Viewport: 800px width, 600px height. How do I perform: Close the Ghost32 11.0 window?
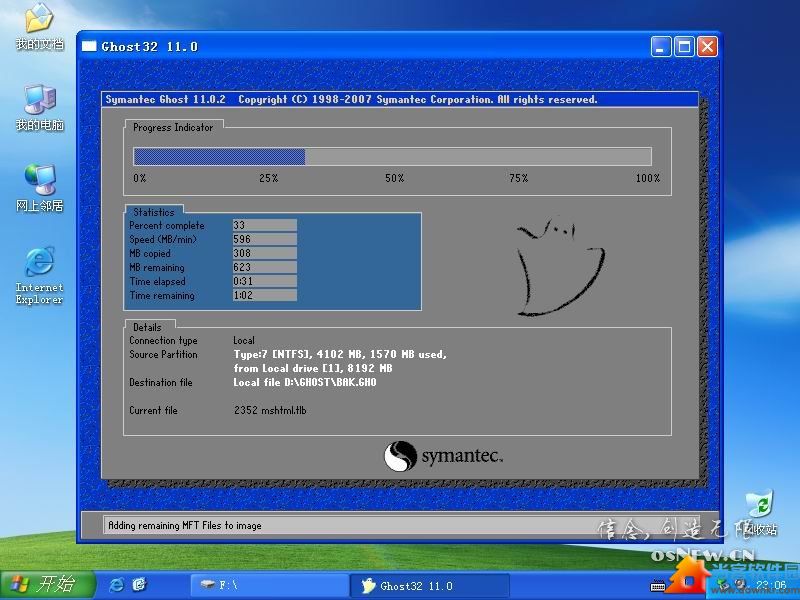708,46
